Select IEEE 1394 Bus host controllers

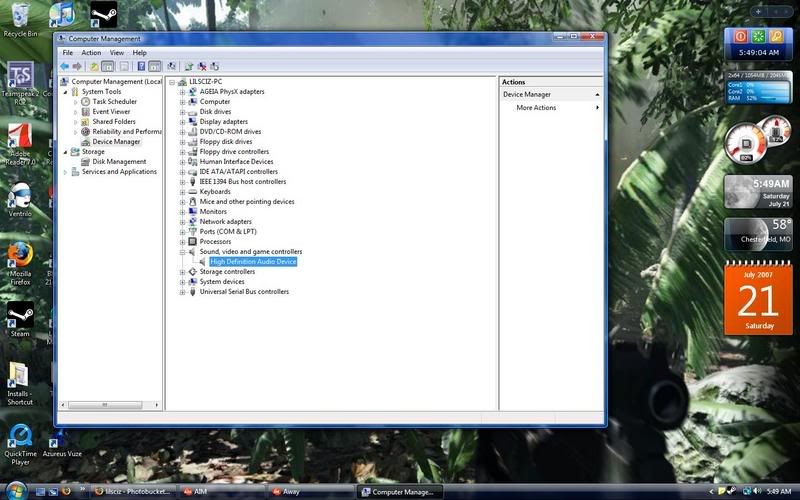pyautogui.click(x=243, y=182)
